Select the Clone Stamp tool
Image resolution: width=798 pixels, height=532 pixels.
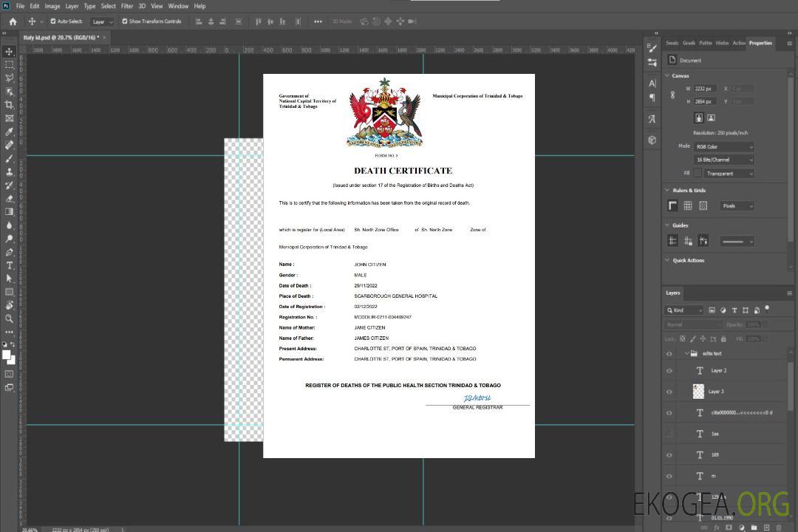coord(9,171)
